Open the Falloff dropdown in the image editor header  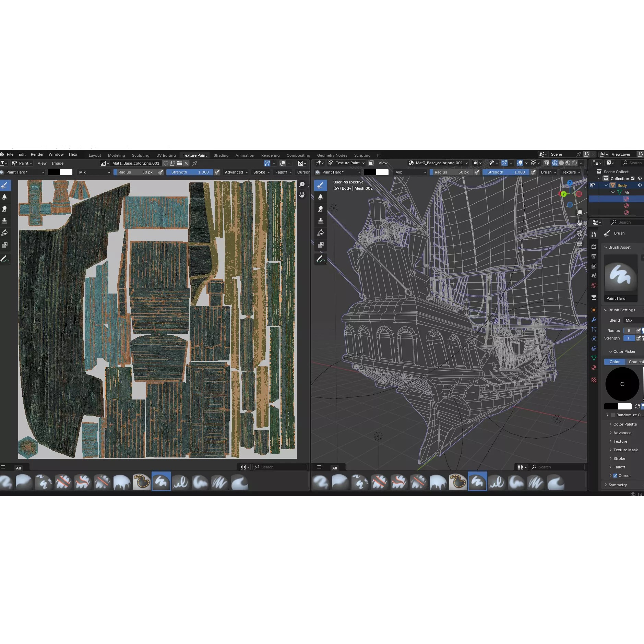click(283, 172)
